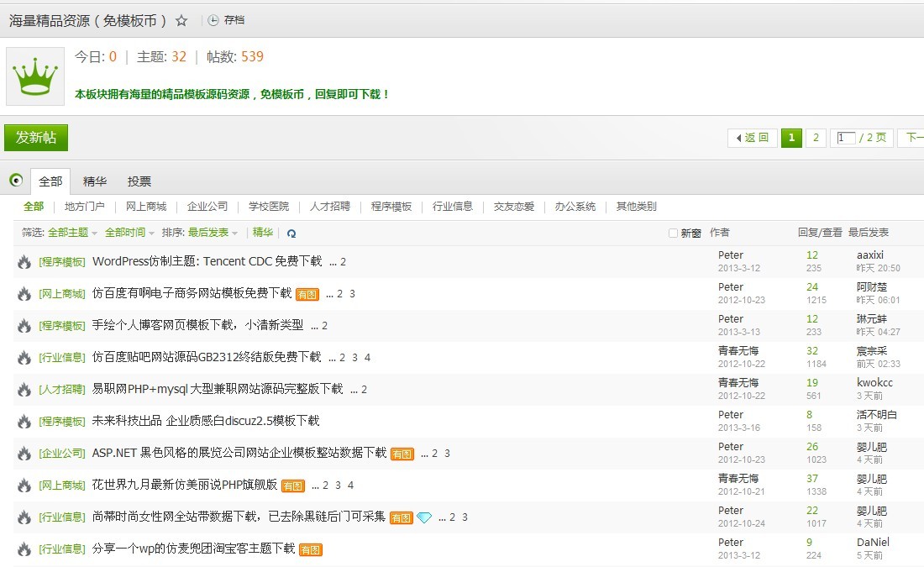Select the 程序模板 category link
924x567 pixels.
[x=391, y=207]
